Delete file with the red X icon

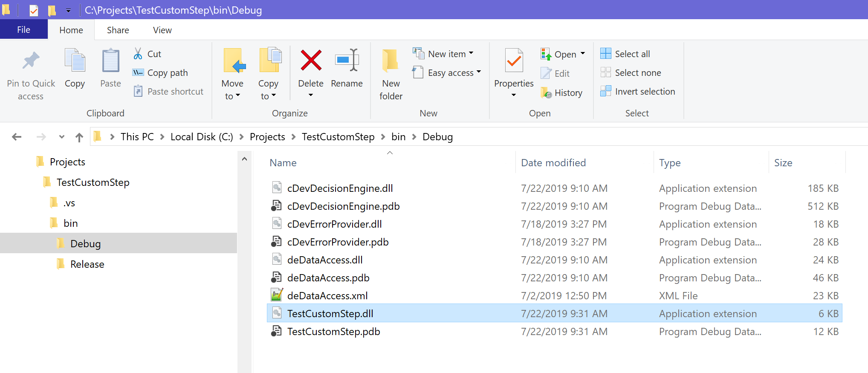tap(311, 60)
